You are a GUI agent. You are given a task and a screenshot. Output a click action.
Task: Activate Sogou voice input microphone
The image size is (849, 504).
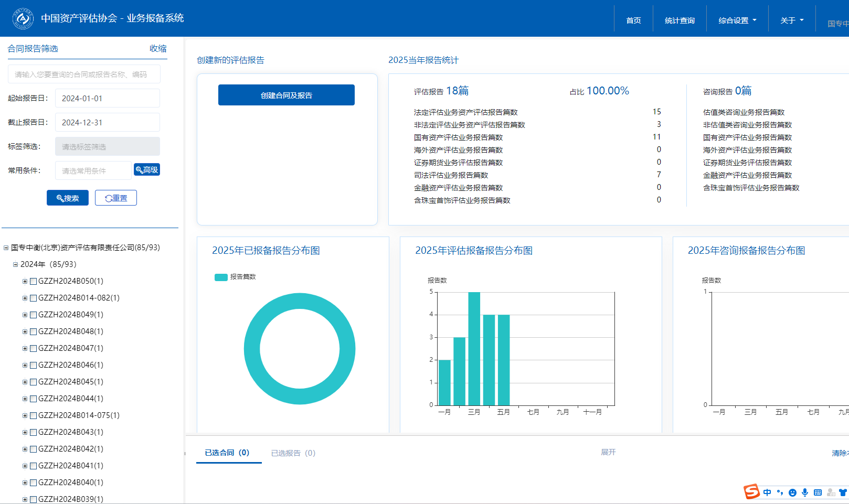(805, 492)
